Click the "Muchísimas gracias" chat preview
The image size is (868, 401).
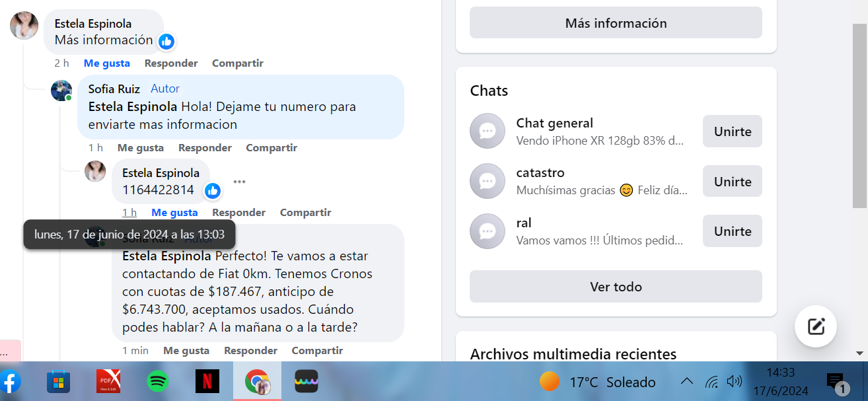click(602, 190)
